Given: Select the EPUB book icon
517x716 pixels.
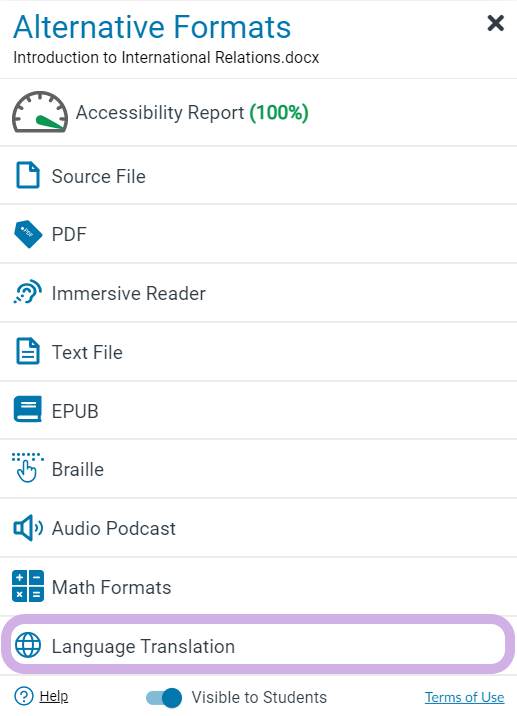Looking at the screenshot, I should click(x=28, y=409).
